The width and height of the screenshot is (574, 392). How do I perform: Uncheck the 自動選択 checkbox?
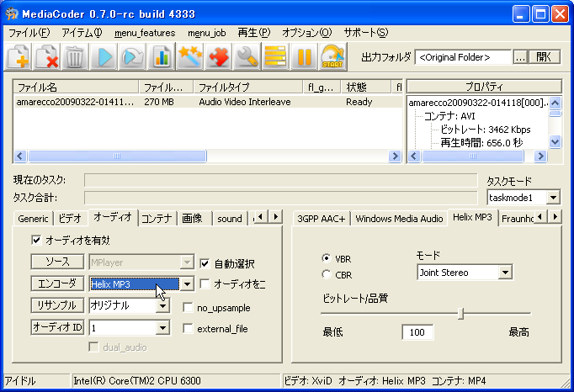tap(205, 263)
